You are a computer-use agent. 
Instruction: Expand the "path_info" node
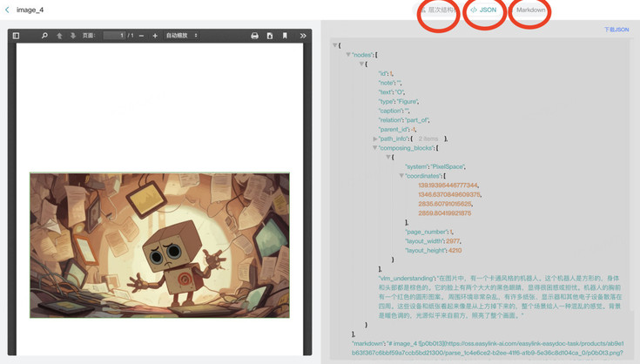(375, 138)
